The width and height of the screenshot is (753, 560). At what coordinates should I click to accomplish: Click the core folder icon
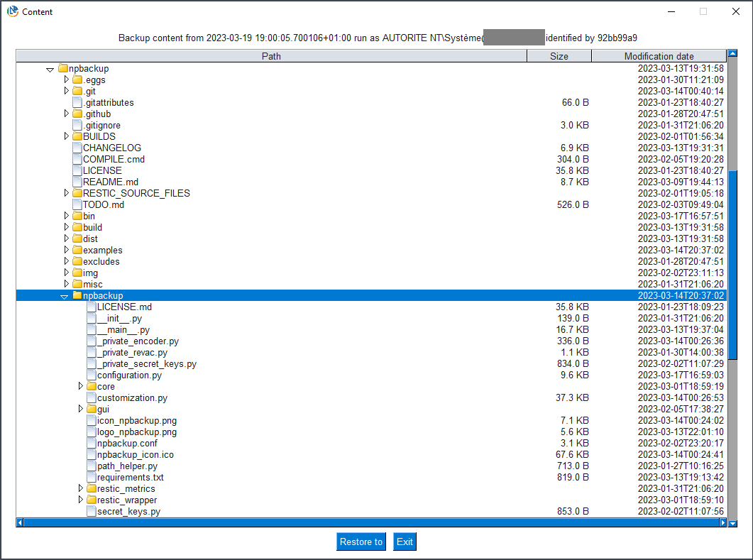pos(92,386)
